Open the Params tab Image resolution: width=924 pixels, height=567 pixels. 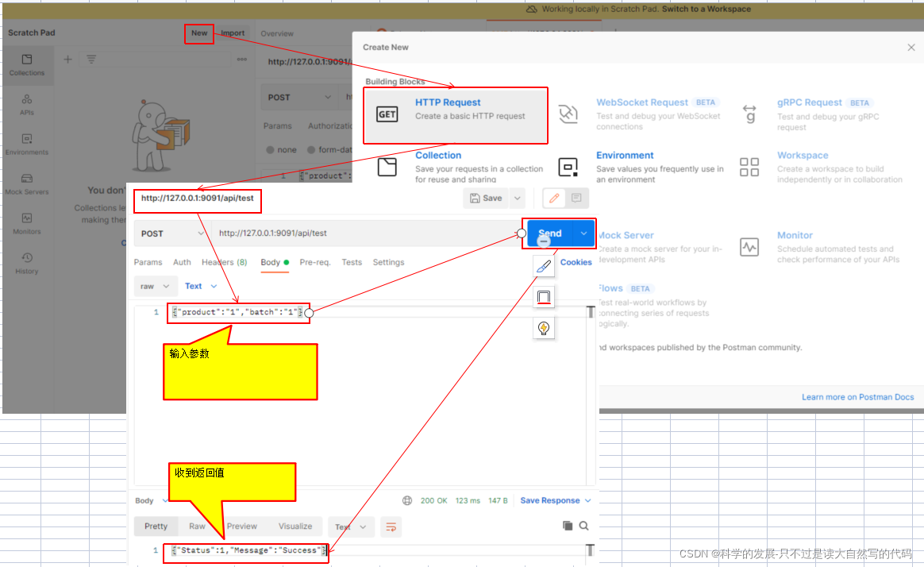(148, 262)
